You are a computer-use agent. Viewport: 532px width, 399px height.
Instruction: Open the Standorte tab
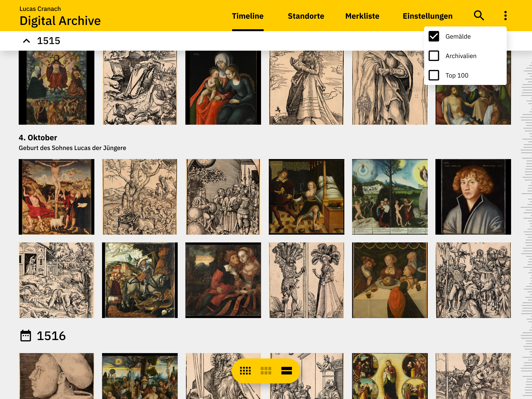tap(306, 16)
